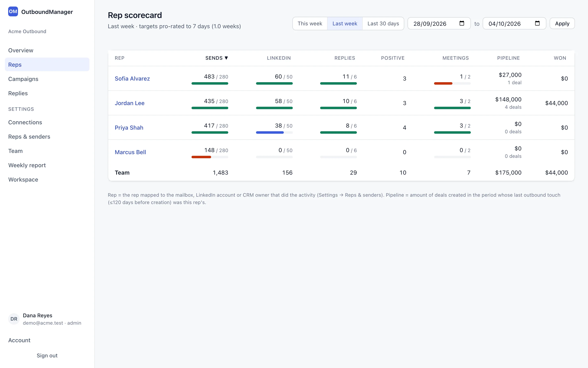The height and width of the screenshot is (368, 588).
Task: Click Jordan Lee won $44,000
Action: [x=556, y=103]
